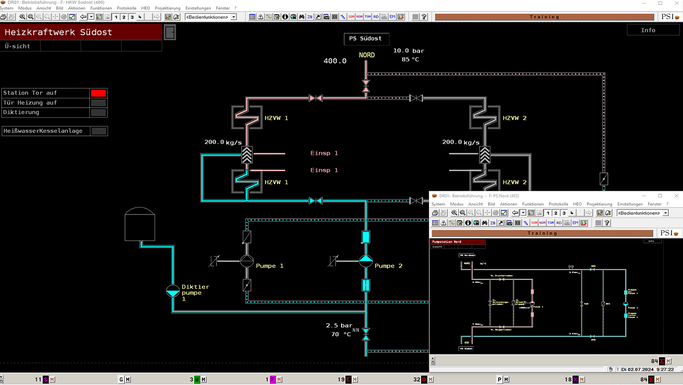
Task: Click zoom out magnifier in main toolbar
Action: pyautogui.click(x=30, y=17)
